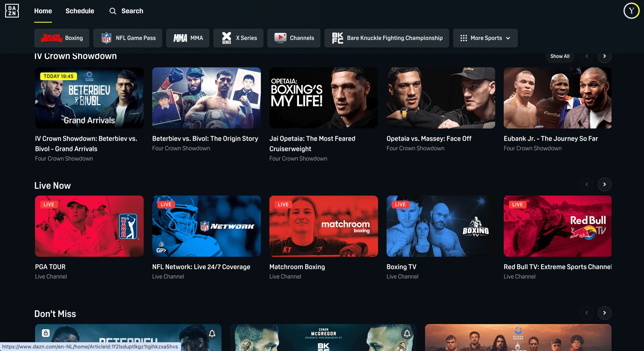Image resolution: width=644 pixels, height=351 pixels.
Task: Click Opetaia vs. Massey Face Off title
Action: click(x=429, y=138)
